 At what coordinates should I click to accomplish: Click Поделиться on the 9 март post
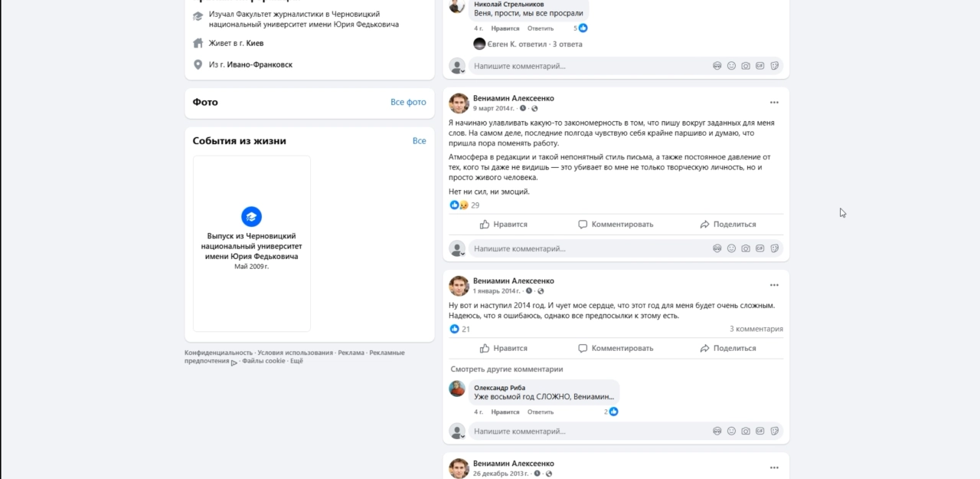pos(727,225)
